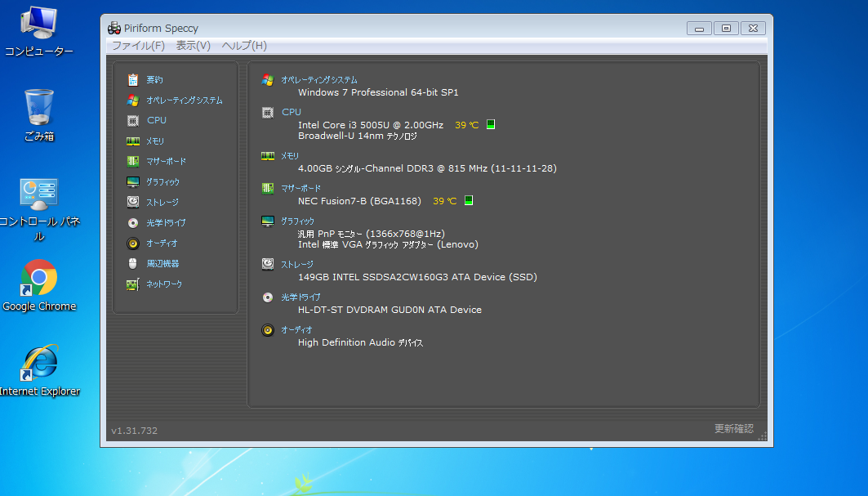The width and height of the screenshot is (868, 496).
Task: Select the Internet Explorer desktop shortcut
Action: (x=39, y=370)
